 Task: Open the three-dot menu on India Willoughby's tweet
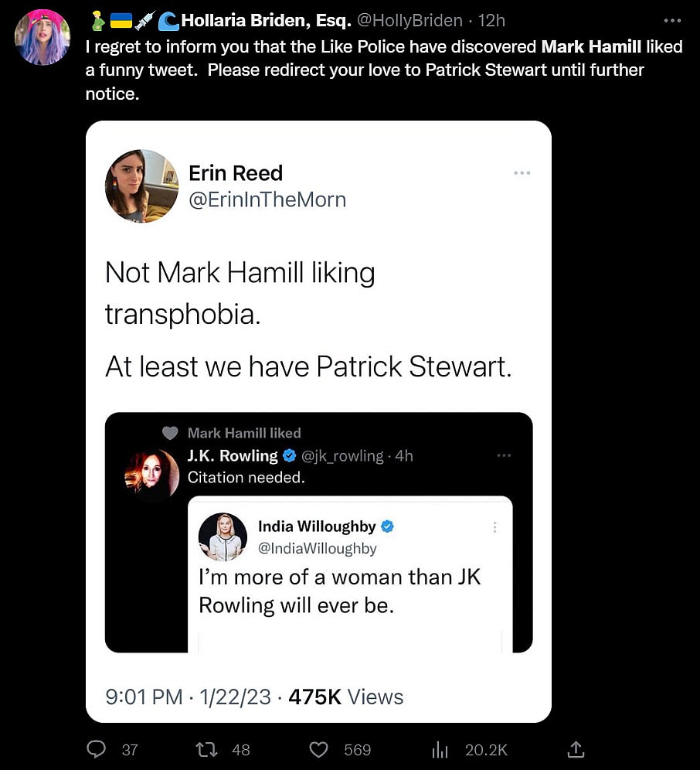click(495, 526)
